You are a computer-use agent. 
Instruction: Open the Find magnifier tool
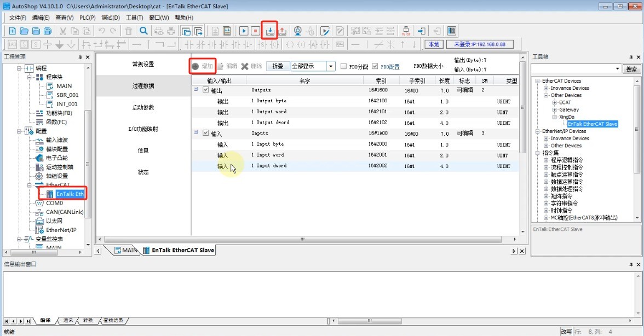pos(143,31)
